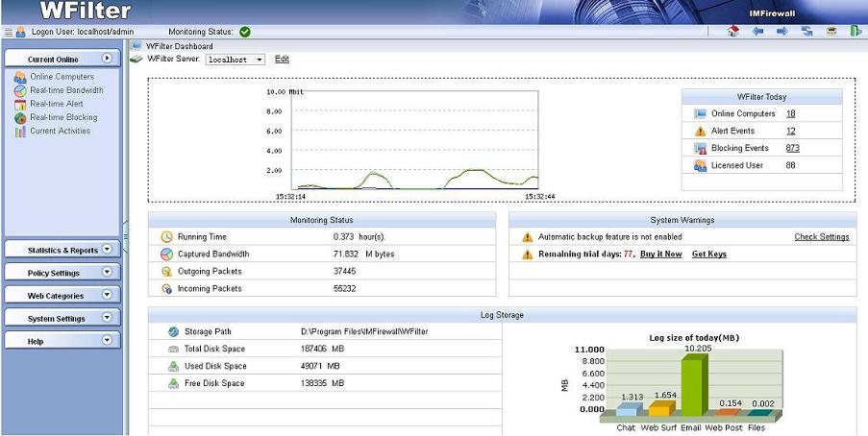Collapse the Current Online section arrow
Screen dimensions: 868x436
coord(107,58)
